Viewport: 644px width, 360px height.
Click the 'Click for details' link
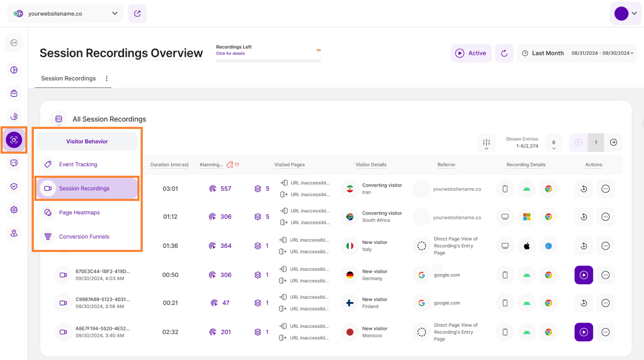(230, 54)
